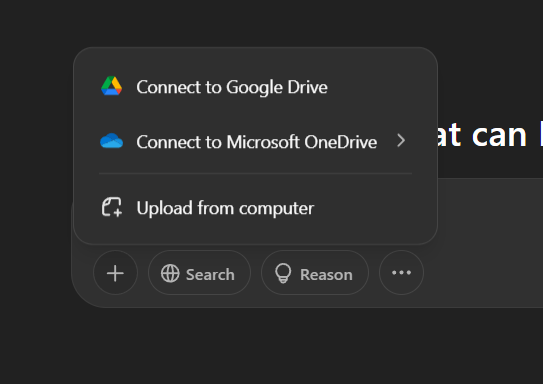Click the Google Drive triangle logo
543x384 pixels.
[112, 86]
